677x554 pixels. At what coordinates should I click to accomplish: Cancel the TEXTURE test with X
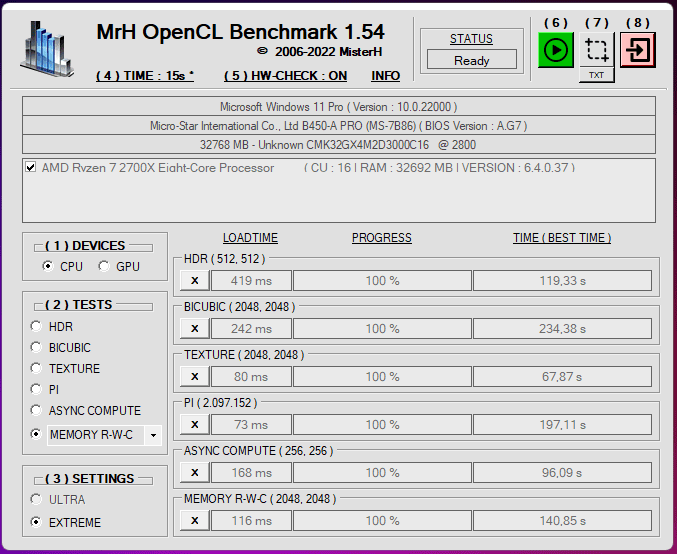(195, 377)
